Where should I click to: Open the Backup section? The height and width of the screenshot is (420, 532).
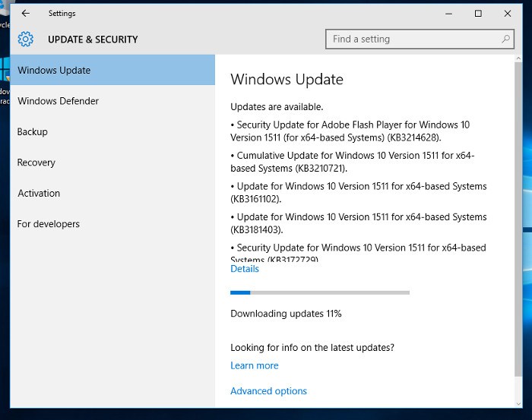click(x=112, y=131)
